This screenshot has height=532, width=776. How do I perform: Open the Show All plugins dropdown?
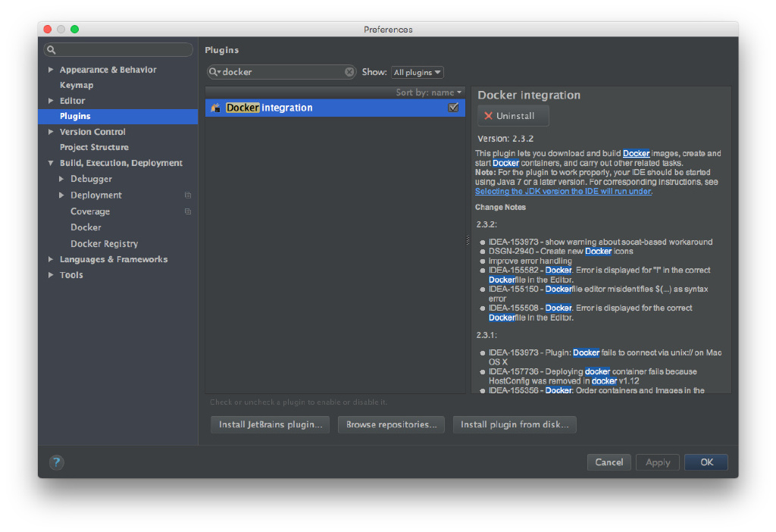(417, 72)
